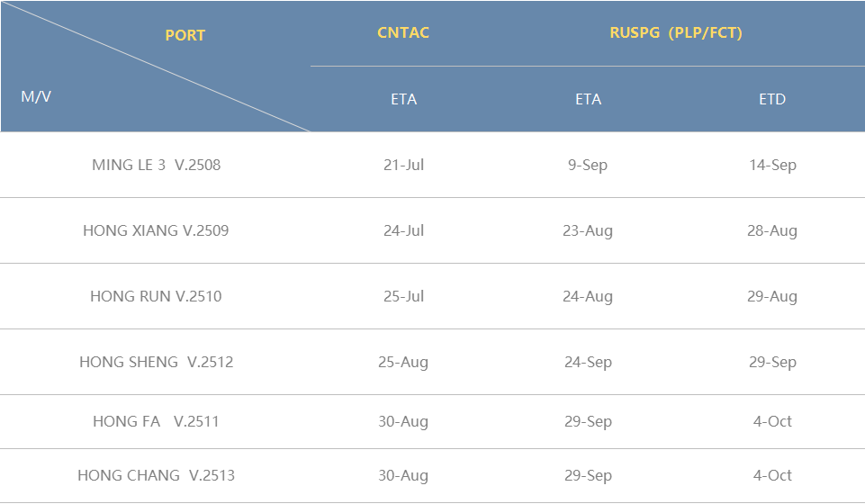Select the ETD column subheader

[771, 99]
